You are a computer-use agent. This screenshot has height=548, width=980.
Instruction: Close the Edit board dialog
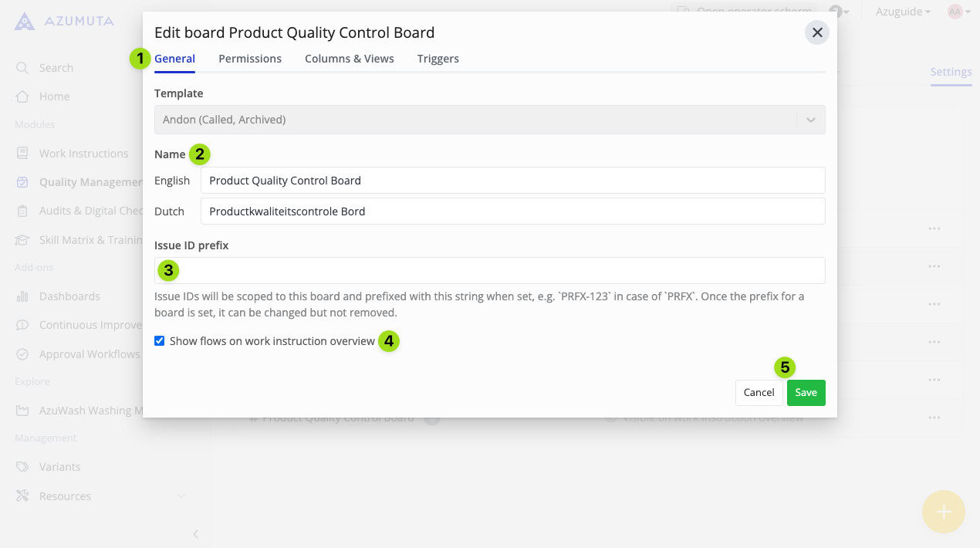(x=816, y=32)
